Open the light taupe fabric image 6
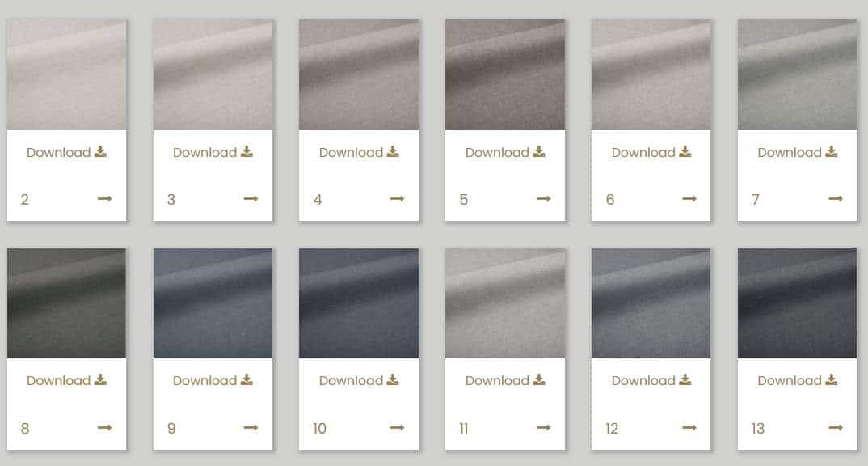This screenshot has width=868, height=466. click(x=651, y=74)
